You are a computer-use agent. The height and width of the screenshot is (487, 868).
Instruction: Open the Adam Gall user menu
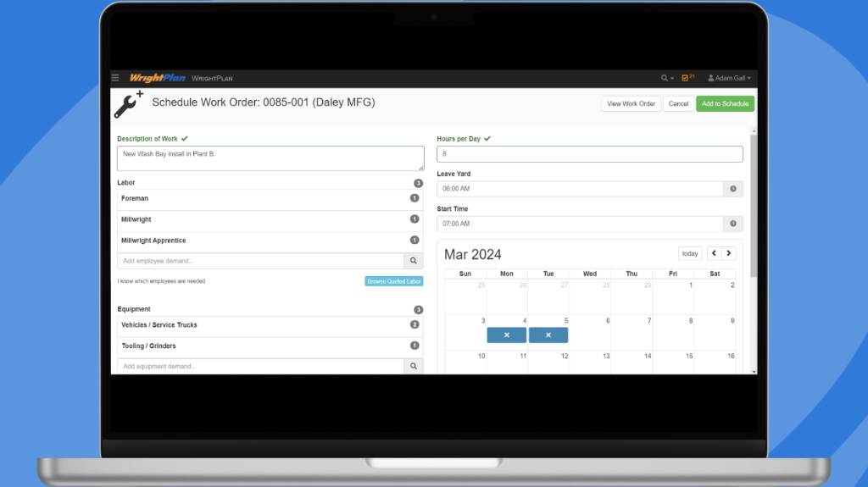pyautogui.click(x=729, y=78)
